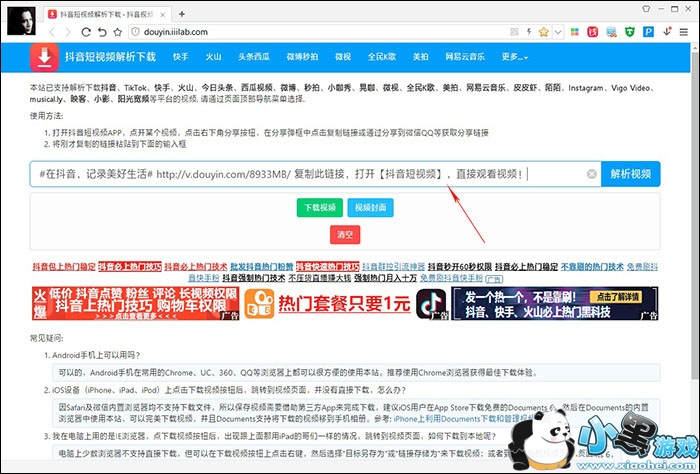Click the green shield extension icon
700x474 pixels.
(x=629, y=32)
